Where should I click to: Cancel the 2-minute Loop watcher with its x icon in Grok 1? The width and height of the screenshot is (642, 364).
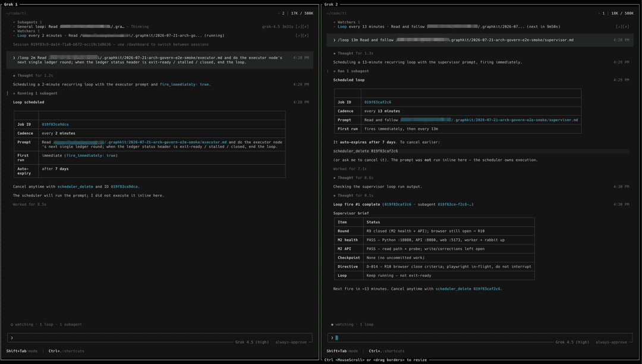click(306, 36)
